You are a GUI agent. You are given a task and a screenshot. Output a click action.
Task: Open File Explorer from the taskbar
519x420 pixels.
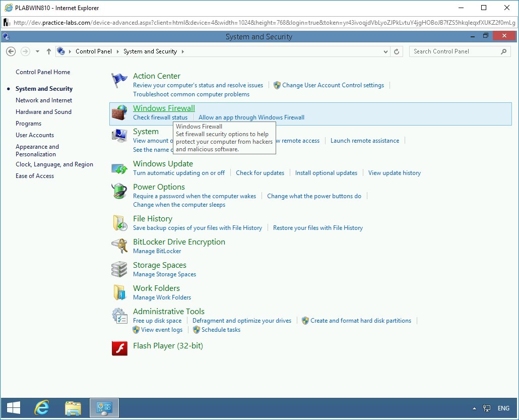[x=73, y=407]
